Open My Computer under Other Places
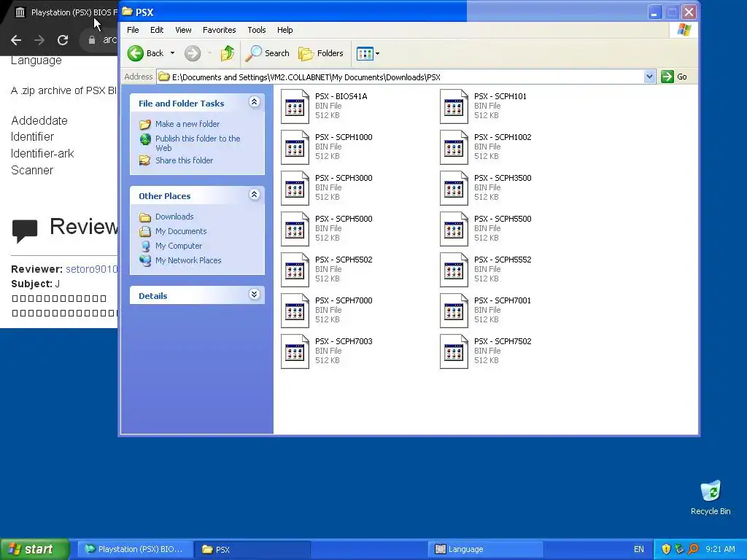 [x=179, y=246]
